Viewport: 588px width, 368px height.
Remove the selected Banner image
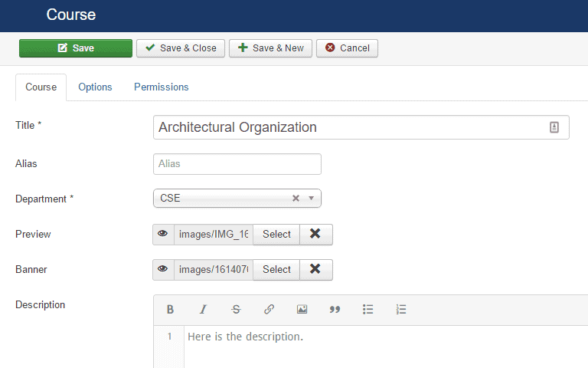coord(315,270)
